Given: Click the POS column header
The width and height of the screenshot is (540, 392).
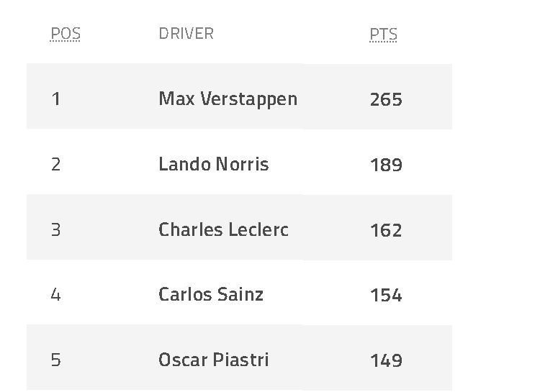Looking at the screenshot, I should tap(66, 34).
